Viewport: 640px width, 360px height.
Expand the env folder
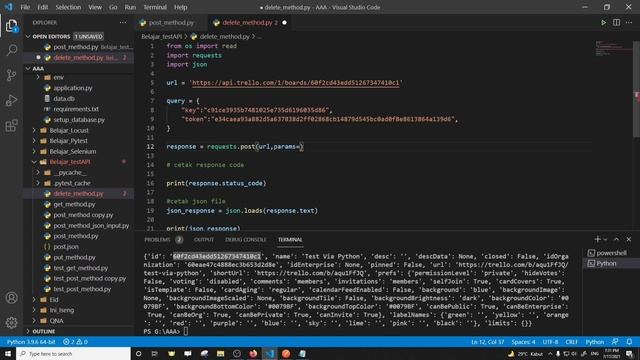(38, 77)
